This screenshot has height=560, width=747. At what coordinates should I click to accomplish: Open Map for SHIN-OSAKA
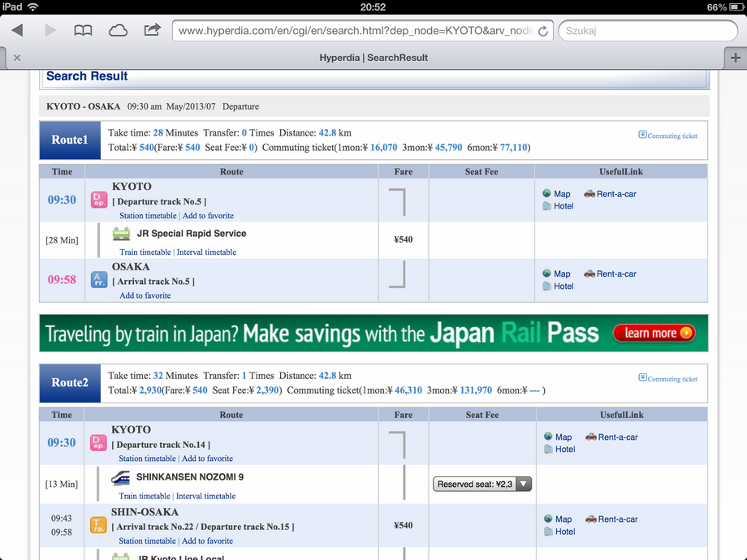pos(558,519)
